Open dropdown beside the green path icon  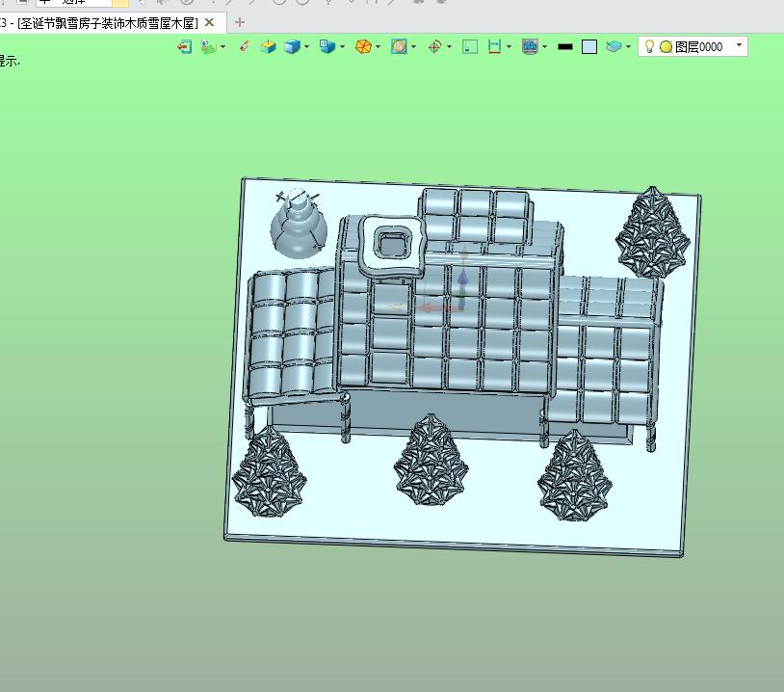pos(222,47)
